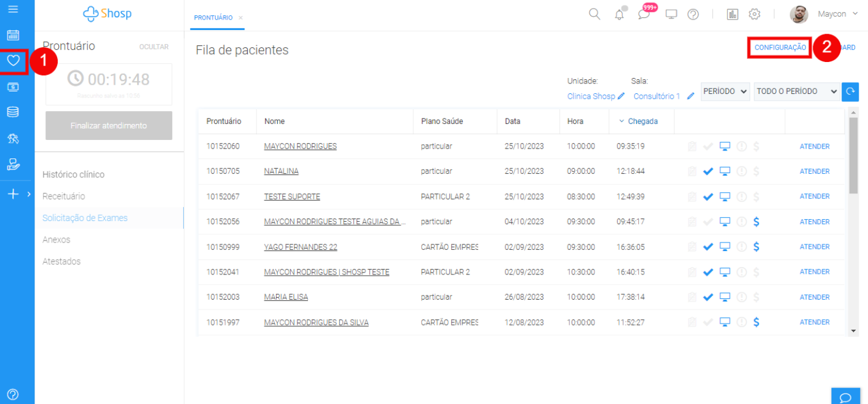Image resolution: width=868 pixels, height=404 pixels.
Task: Click the settings gear icon
Action: (x=754, y=14)
